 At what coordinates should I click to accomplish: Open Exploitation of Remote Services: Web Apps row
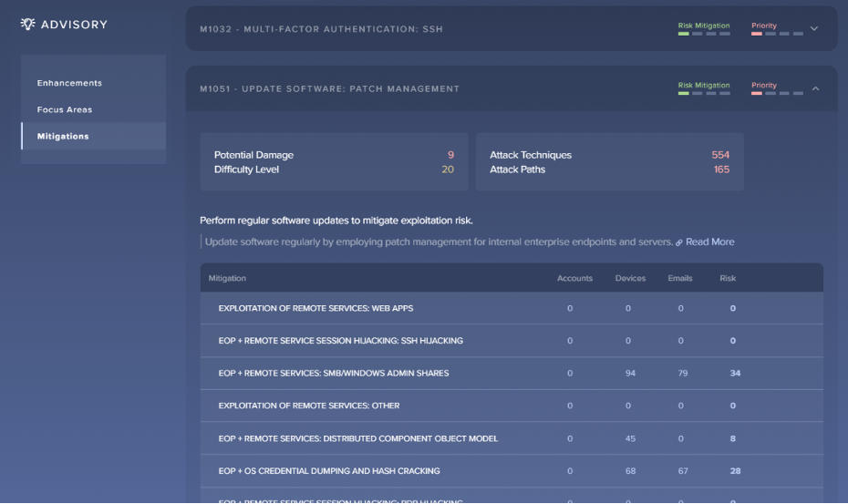coord(512,308)
